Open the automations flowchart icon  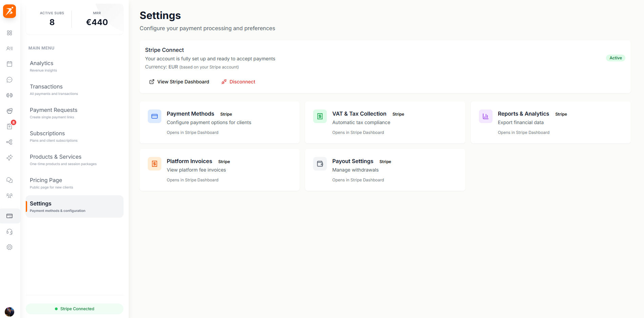click(x=9, y=142)
